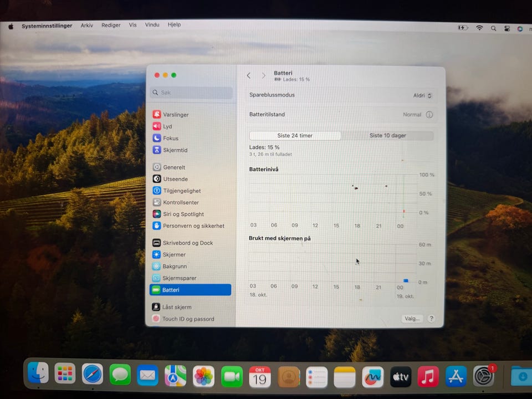
Task: Open the Arkiv menu
Action: [87, 25]
